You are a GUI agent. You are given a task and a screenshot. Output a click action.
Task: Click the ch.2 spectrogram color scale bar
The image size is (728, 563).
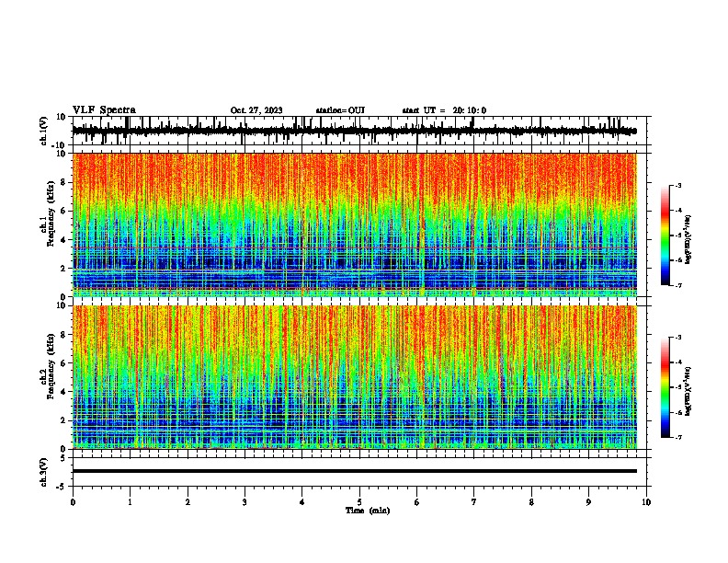[665, 387]
